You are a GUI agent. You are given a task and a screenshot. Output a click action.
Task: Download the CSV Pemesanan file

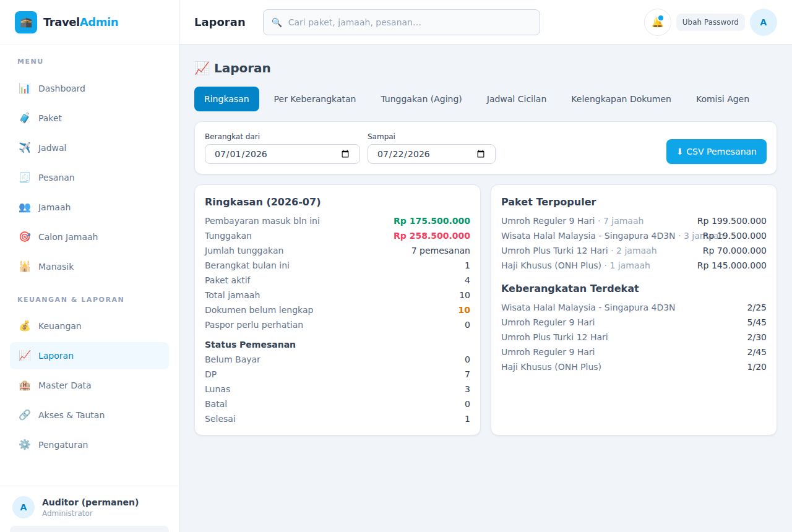point(717,152)
